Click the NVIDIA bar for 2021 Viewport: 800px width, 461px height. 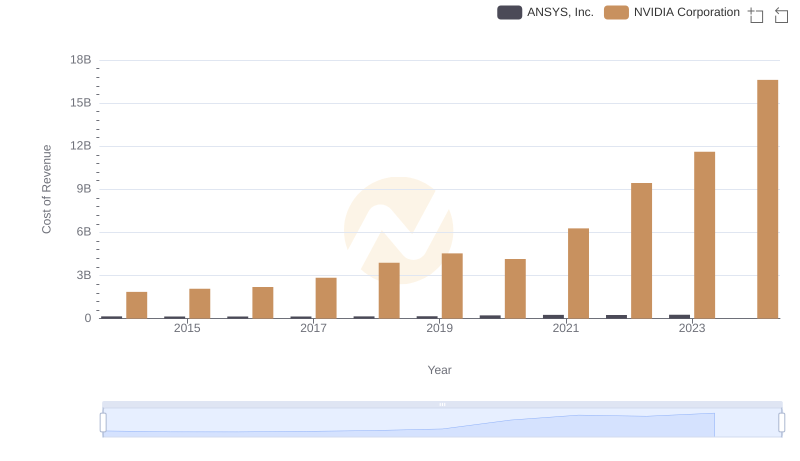[578, 273]
